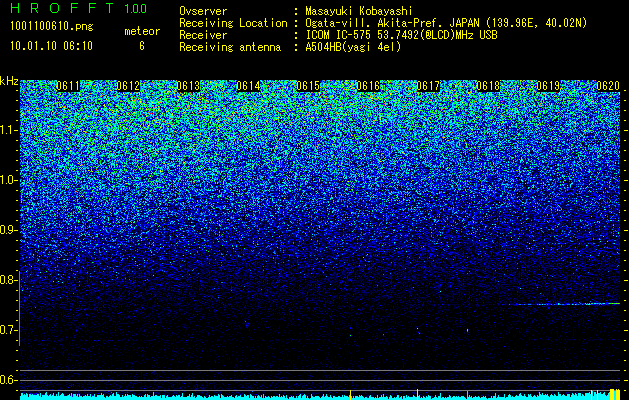Click the HROFFT 1.0.0 title text
This screenshot has height=400, width=629.
[x=79, y=8]
